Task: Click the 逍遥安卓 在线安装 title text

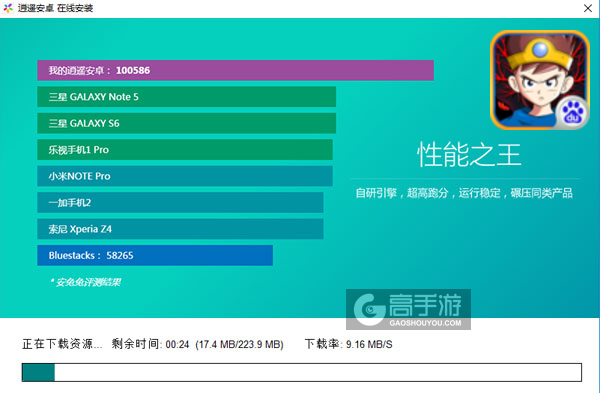Action: point(55,8)
